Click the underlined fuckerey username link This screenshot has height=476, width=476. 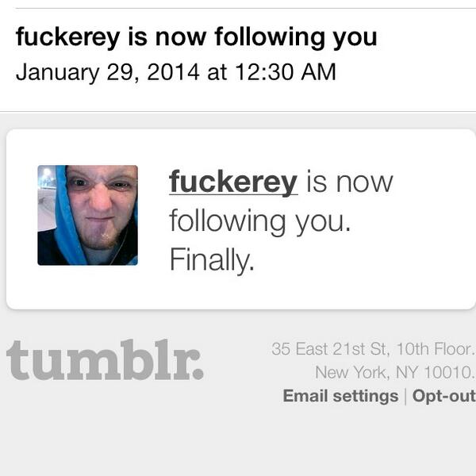coord(233,182)
